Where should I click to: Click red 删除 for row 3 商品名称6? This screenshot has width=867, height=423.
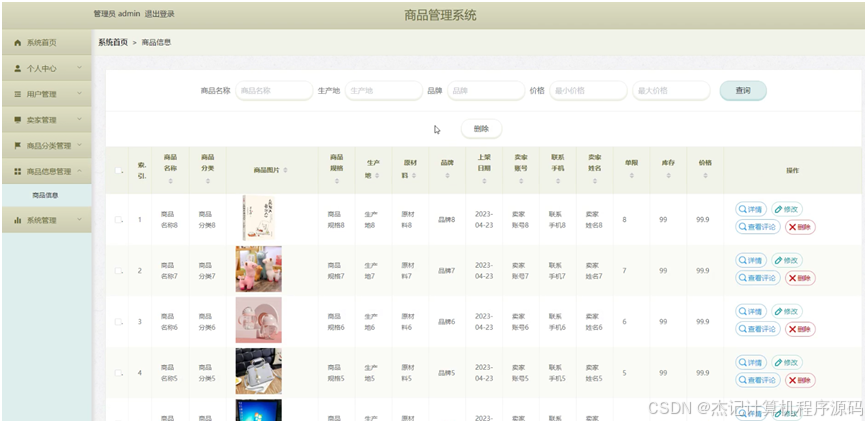tap(800, 329)
